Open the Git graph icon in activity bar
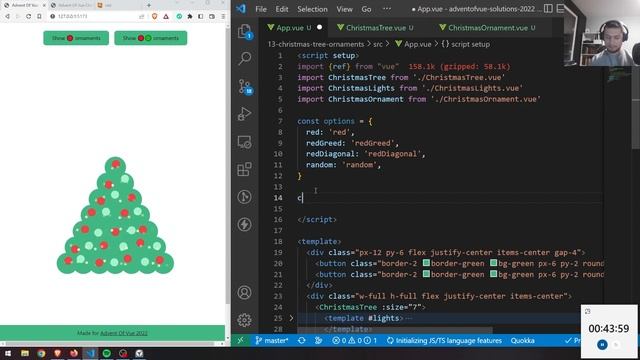The width and height of the screenshot is (640, 360). pos(244,197)
